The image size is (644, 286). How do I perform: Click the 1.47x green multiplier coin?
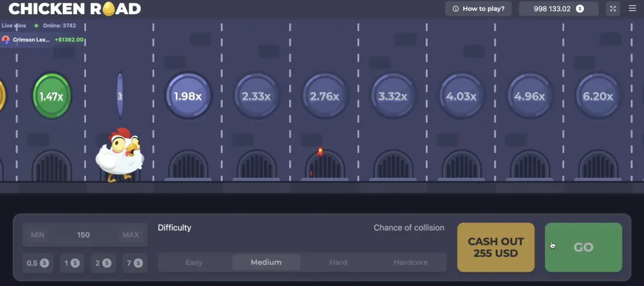[52, 96]
